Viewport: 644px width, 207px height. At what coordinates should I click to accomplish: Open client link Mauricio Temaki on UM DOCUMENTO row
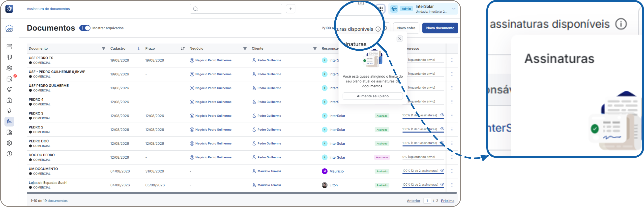click(269, 171)
